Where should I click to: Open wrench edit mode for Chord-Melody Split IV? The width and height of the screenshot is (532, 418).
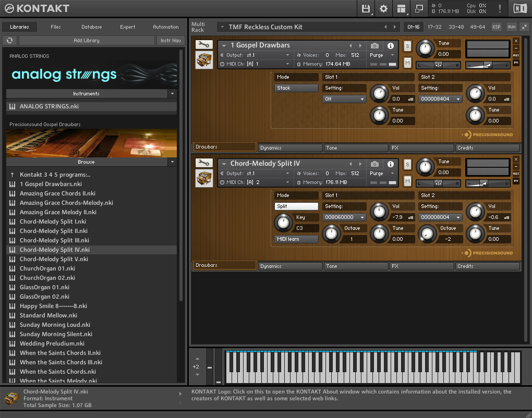point(204,163)
